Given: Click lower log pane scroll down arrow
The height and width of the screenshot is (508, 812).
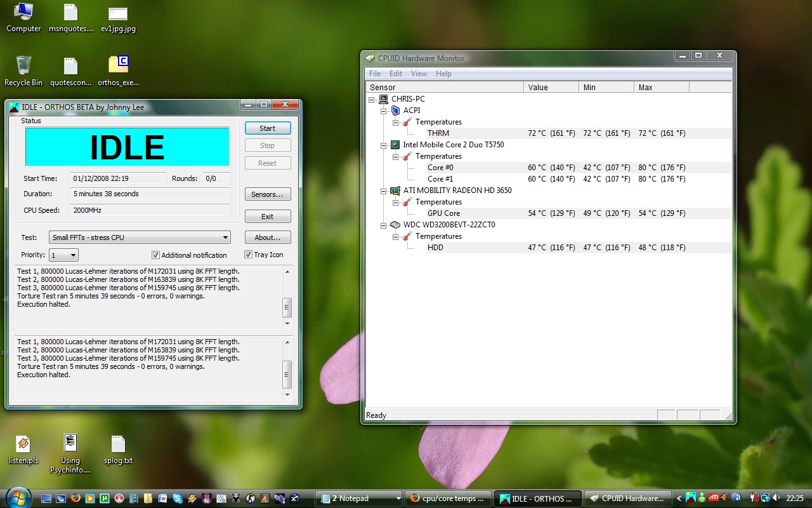Looking at the screenshot, I should tap(287, 394).
